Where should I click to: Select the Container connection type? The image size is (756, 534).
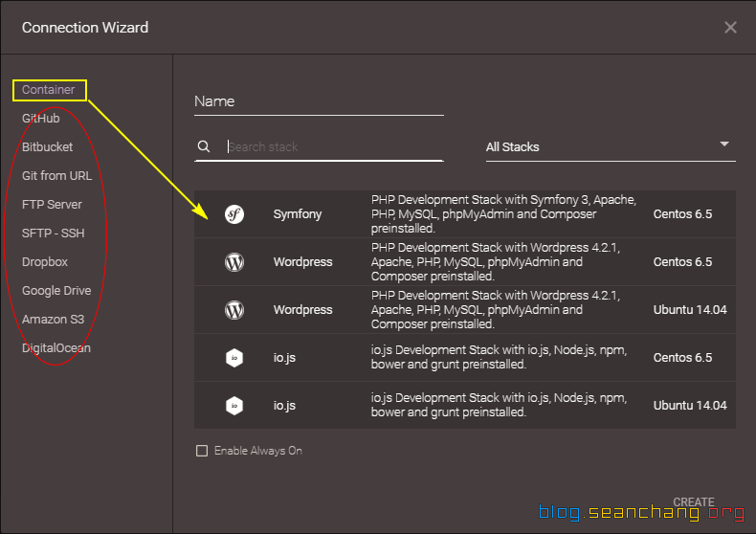click(x=48, y=90)
